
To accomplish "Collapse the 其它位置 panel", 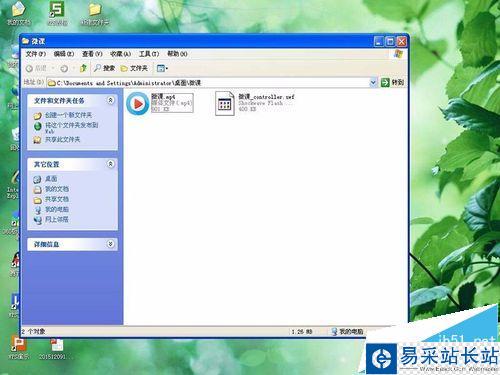I will (x=110, y=164).
